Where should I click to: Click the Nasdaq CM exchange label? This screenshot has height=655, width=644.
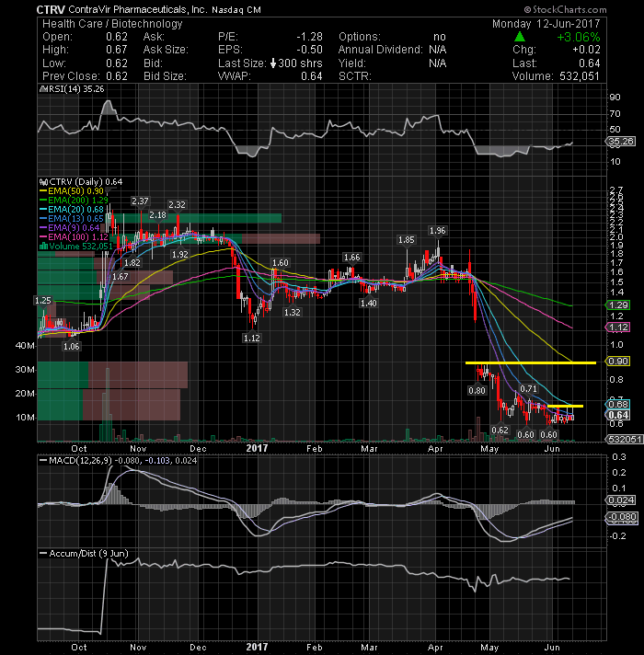pos(236,10)
